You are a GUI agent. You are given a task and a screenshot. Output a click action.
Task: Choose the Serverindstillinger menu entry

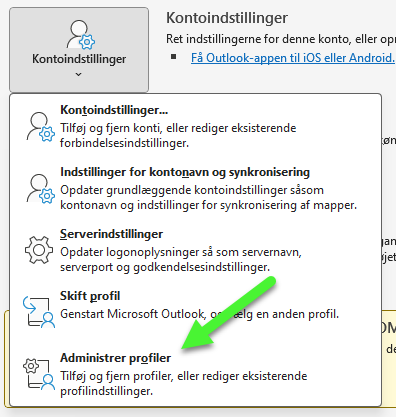click(x=111, y=234)
